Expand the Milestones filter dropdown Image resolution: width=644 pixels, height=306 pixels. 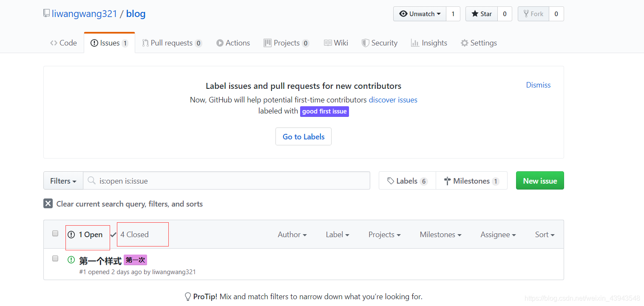[x=440, y=235]
